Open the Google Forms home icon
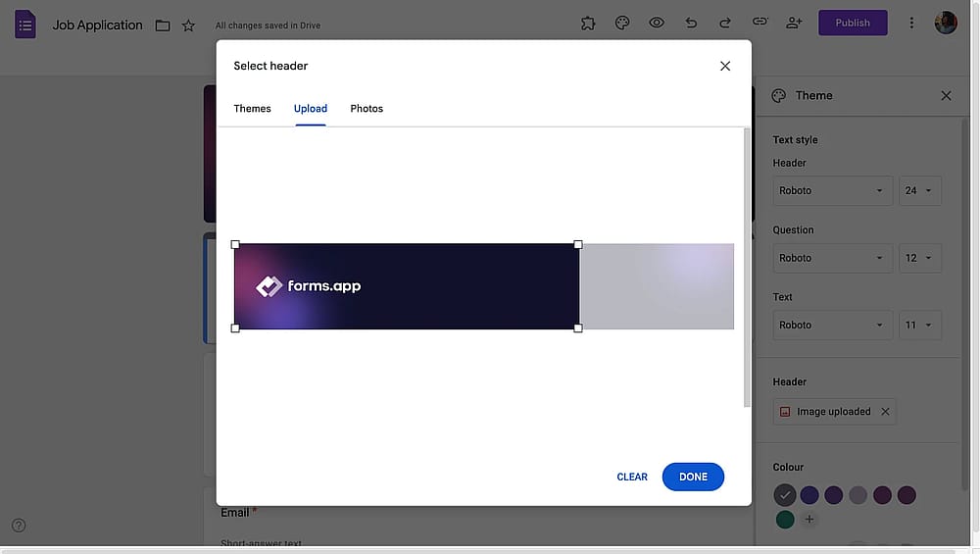This screenshot has height=554, width=980. 25,25
